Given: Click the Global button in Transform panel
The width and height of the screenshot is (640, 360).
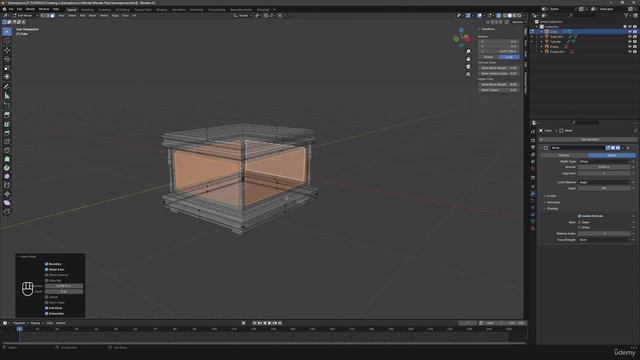Looking at the screenshot, I should click(x=488, y=57).
